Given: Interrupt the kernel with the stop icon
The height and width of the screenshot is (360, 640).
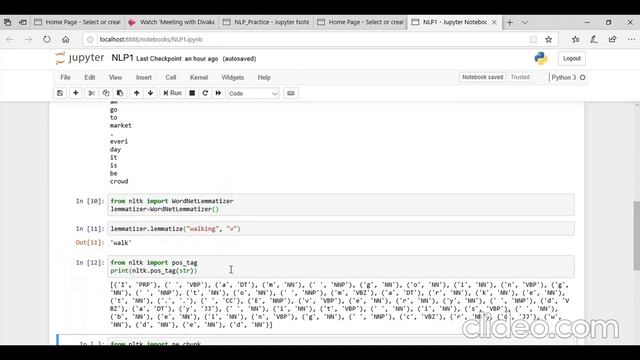Looking at the screenshot, I should 192,93.
